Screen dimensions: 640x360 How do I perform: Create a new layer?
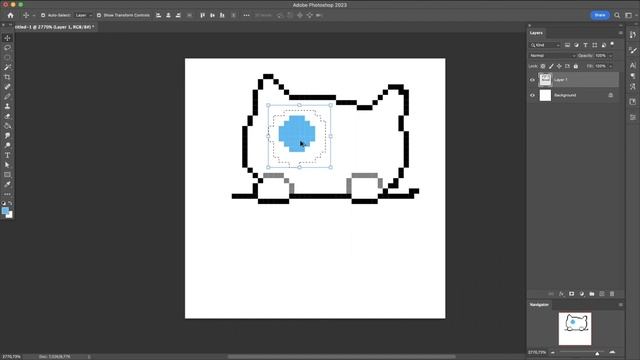coord(602,294)
